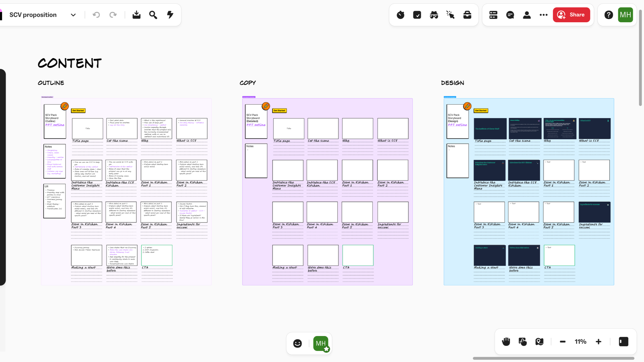Screen dimensions: 644x362
Task: Undo the last action
Action: pyautogui.click(x=96, y=15)
